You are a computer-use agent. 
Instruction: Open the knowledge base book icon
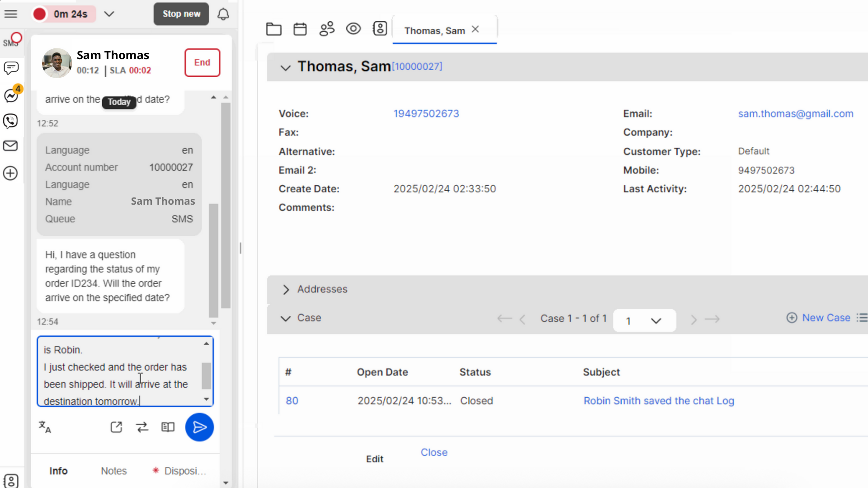(x=168, y=427)
